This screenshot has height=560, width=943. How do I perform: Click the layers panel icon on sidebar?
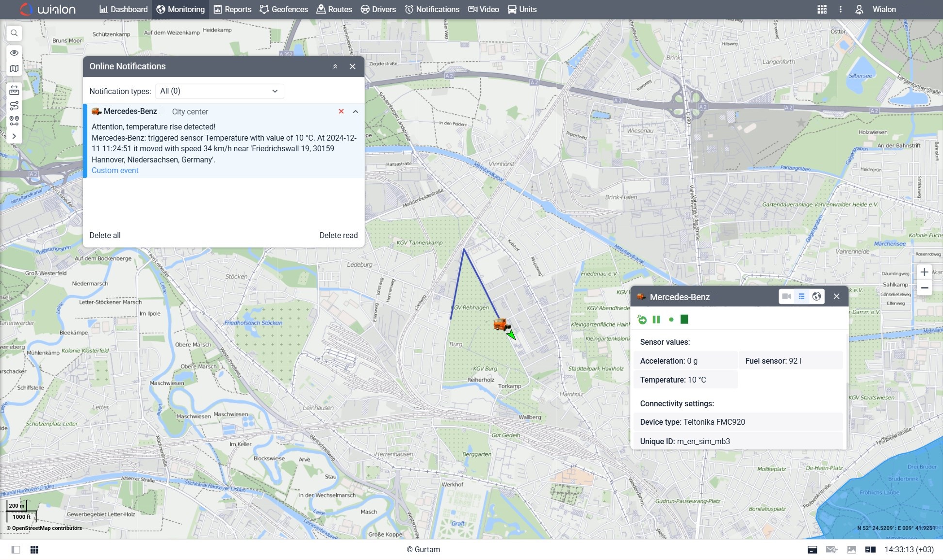pyautogui.click(x=13, y=69)
